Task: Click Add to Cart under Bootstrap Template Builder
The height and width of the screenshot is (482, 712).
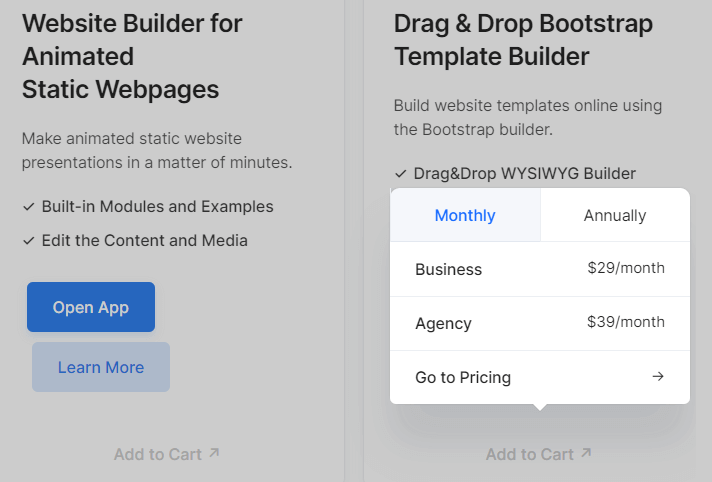Action: pos(539,454)
